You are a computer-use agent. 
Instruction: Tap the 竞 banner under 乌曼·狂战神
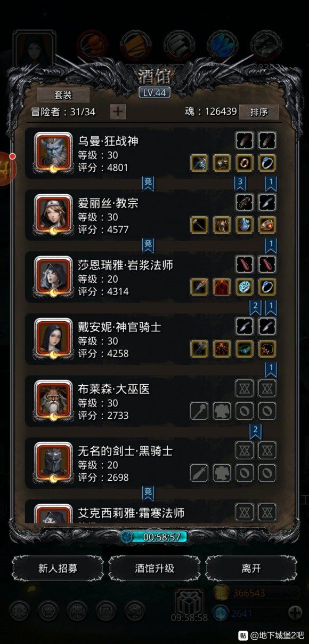pyautogui.click(x=148, y=182)
